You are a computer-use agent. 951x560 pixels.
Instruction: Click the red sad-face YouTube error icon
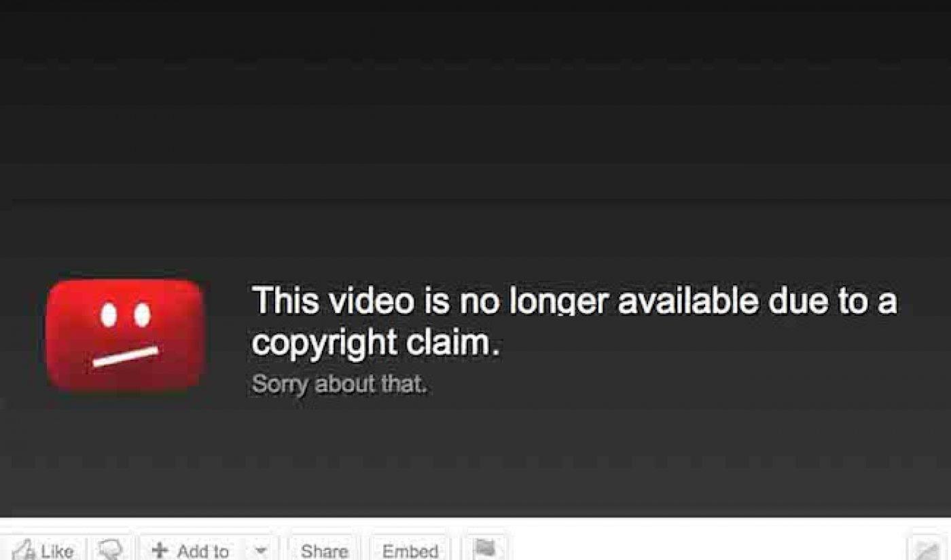coord(125,336)
